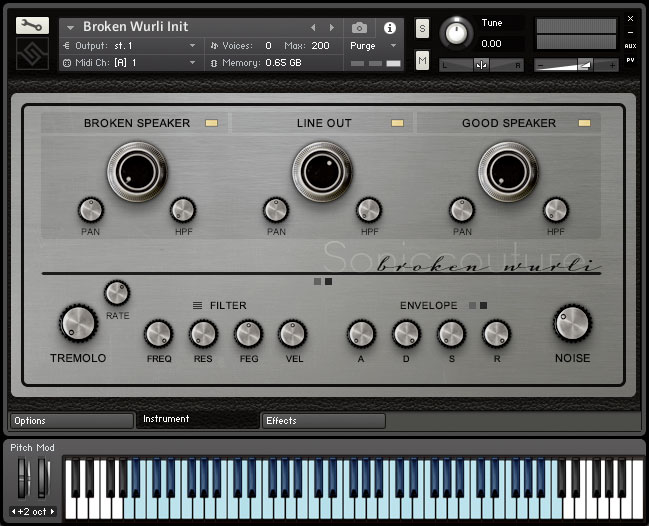Screen dimensions: 649x526
Task: Click the tremolo RATE knob
Action: (x=117, y=293)
